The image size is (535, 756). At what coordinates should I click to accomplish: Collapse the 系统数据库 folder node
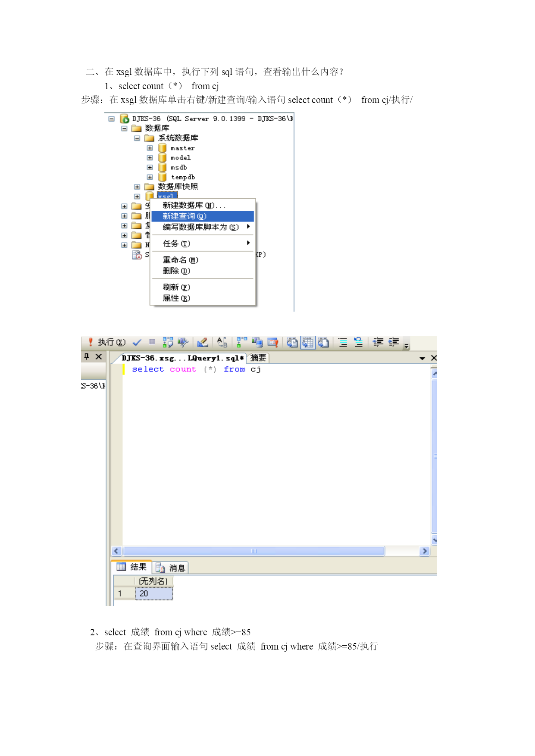point(137,138)
